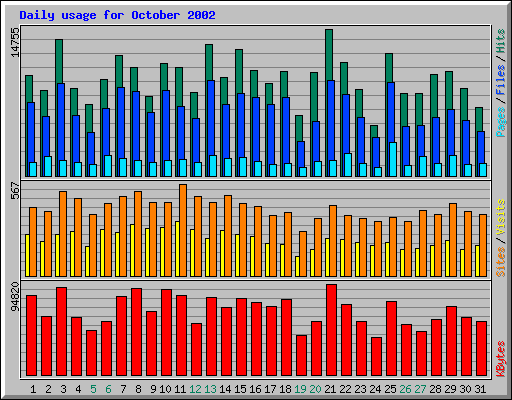Click the 'Files' legend label
This screenshot has height=400, width=512.
point(500,80)
